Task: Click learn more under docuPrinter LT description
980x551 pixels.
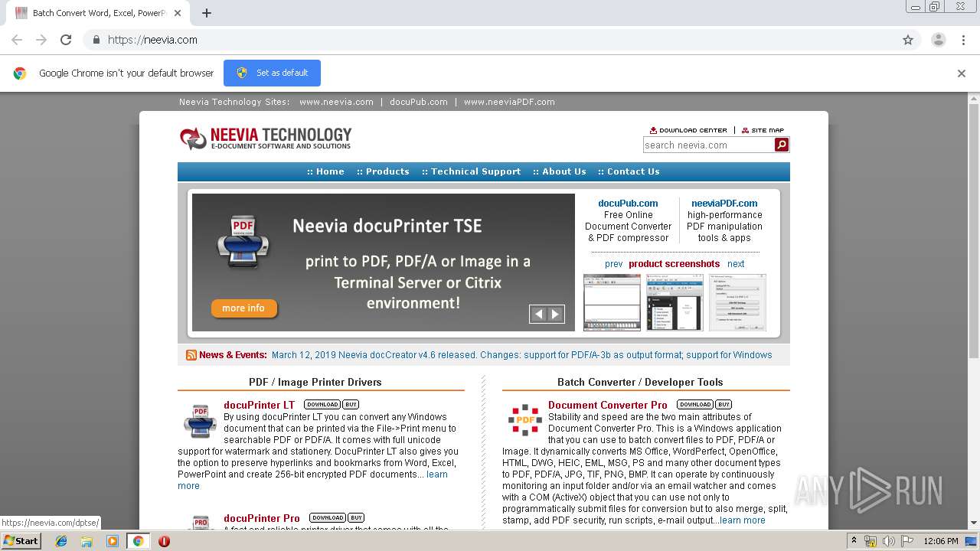Action: 312,480
